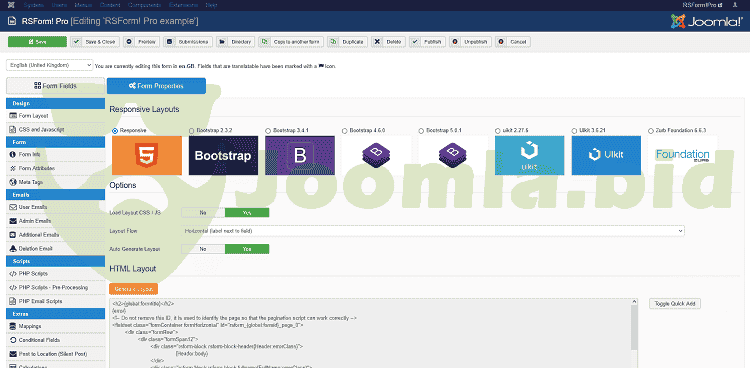Click the Publish toolbar button
750x368 pixels.
(x=428, y=42)
